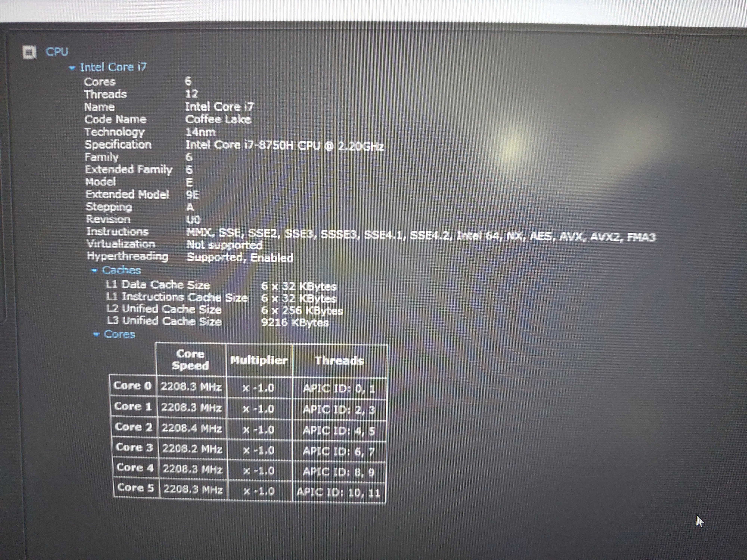Collapse the Intel Core i7 tree node
Screen dimensions: 747x560
72,68
